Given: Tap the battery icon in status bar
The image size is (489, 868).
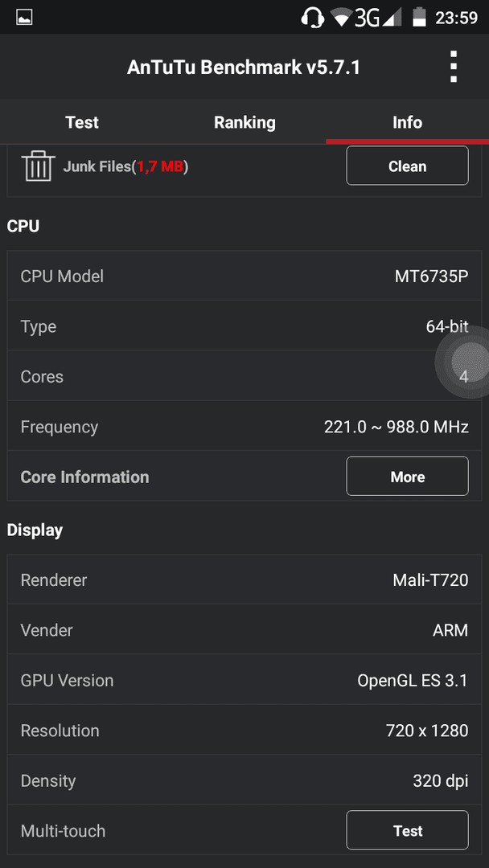Looking at the screenshot, I should (x=420, y=17).
